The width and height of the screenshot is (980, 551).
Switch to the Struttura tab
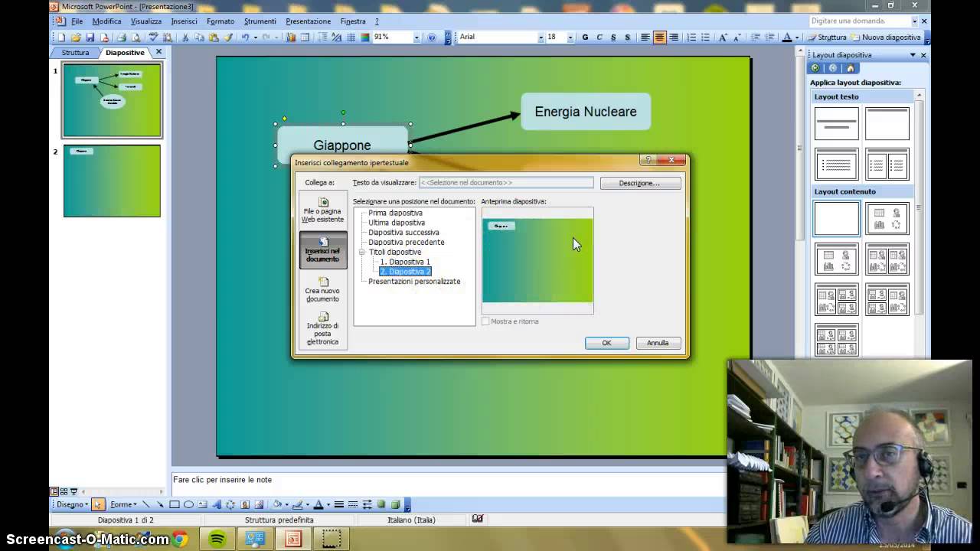[75, 53]
